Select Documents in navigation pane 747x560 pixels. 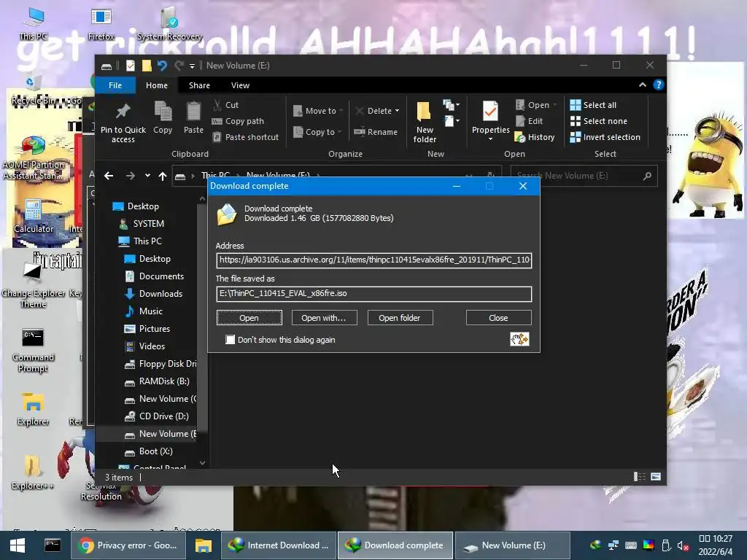click(x=161, y=276)
